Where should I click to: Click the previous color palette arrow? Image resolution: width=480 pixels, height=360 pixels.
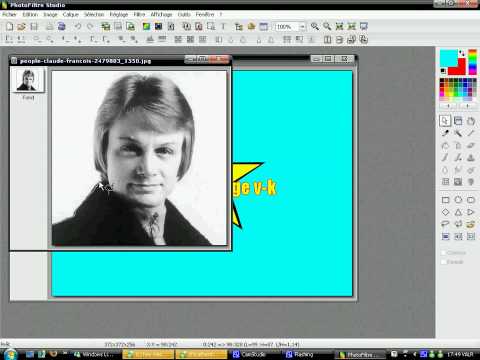click(x=449, y=106)
